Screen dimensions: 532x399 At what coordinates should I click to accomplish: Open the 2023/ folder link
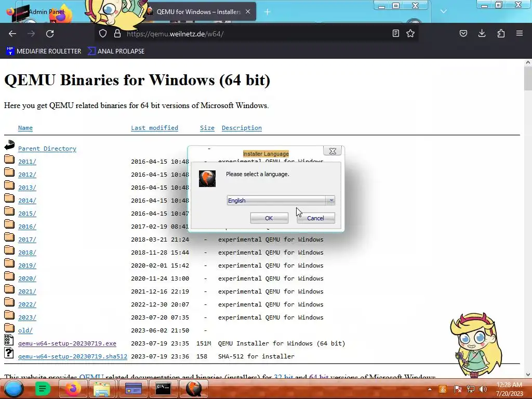click(27, 317)
